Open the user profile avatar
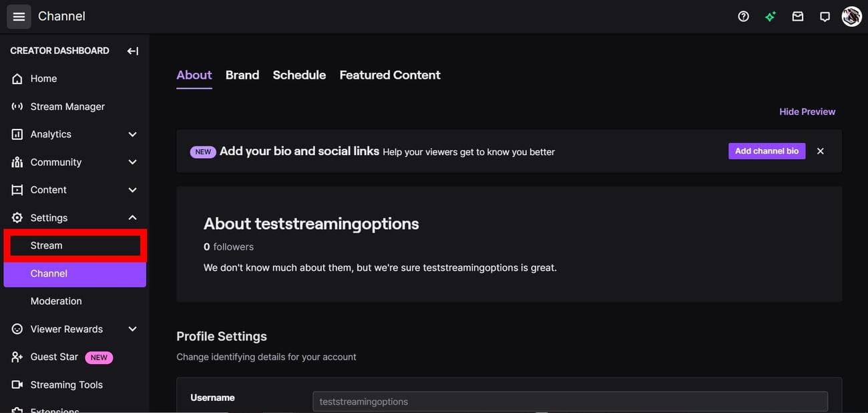 [851, 17]
